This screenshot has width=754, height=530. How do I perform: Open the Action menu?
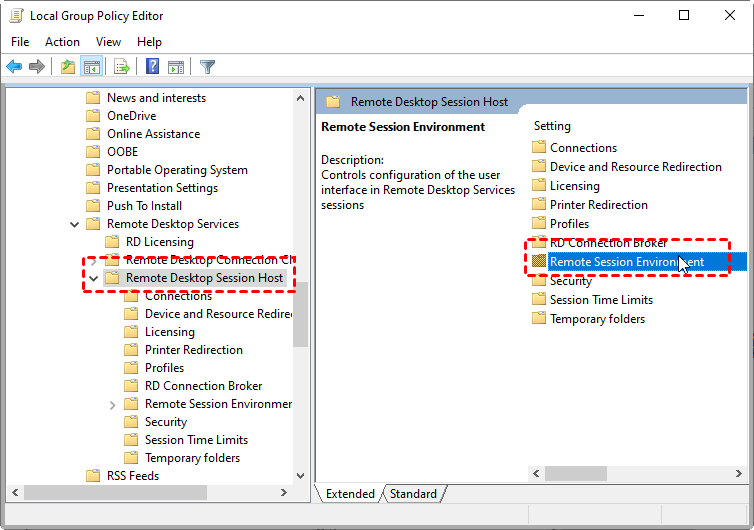pyautogui.click(x=62, y=42)
